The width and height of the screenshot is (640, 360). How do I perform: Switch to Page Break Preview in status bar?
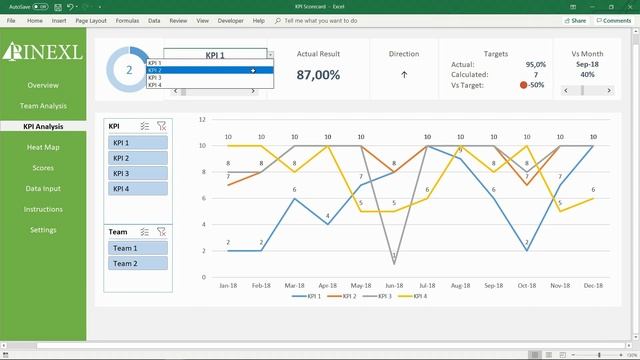tap(562, 355)
